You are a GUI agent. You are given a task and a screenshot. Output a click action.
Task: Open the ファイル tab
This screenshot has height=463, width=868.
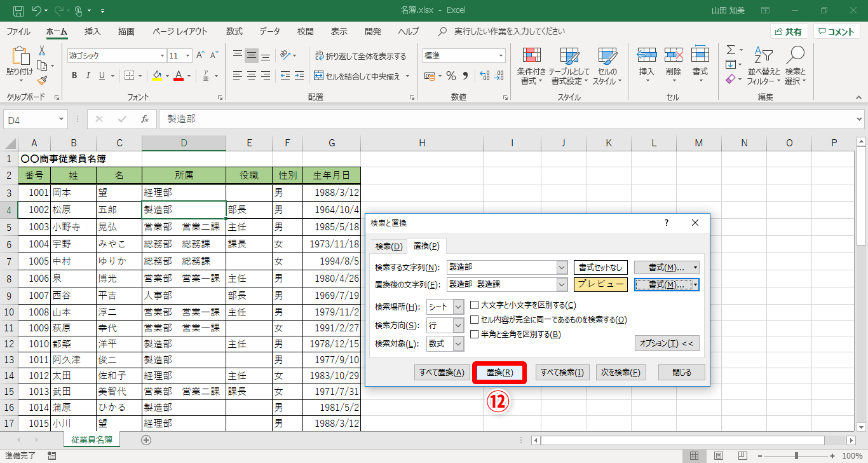(x=18, y=31)
